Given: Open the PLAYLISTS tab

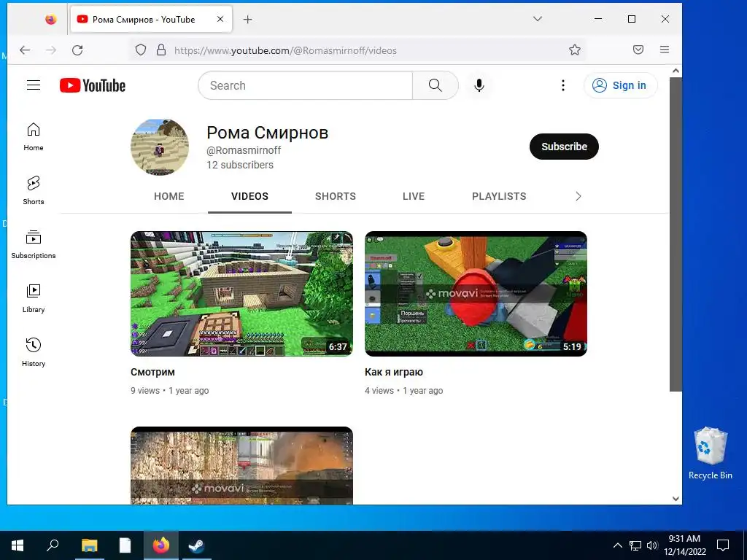Looking at the screenshot, I should coord(499,196).
